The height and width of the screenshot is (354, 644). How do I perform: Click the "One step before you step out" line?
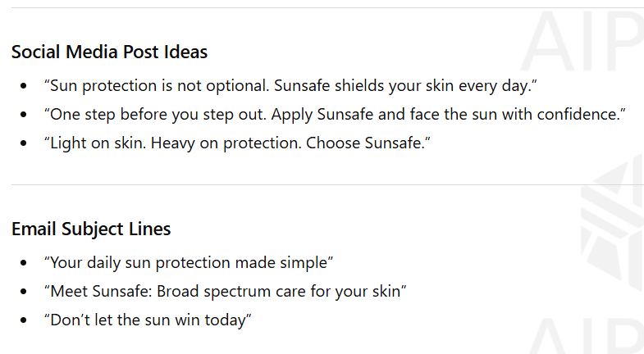pyautogui.click(x=335, y=114)
